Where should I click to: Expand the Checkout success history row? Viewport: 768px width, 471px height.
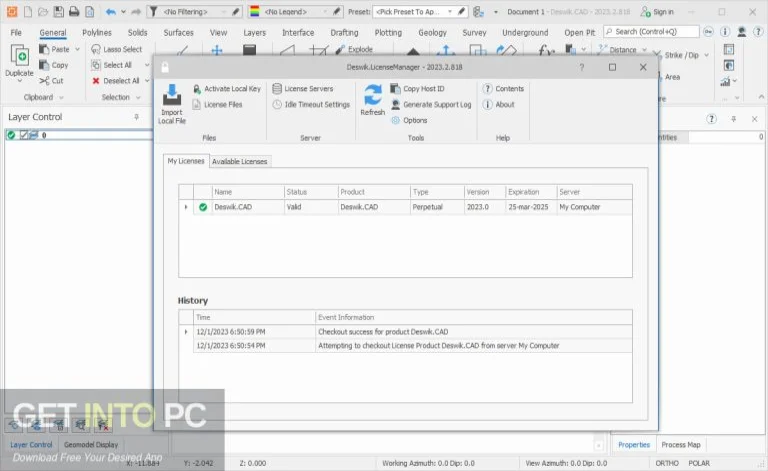coord(186,332)
